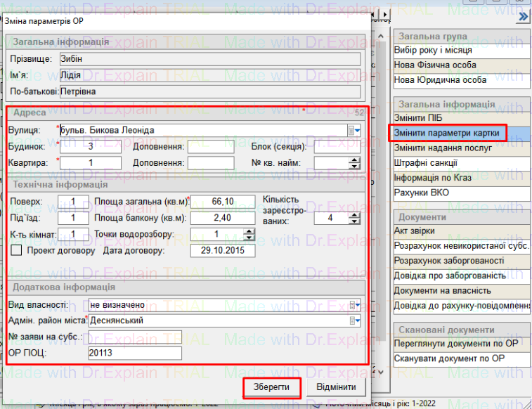Screen dimensions: 532x409
Task: Adjust Кількість зареєстрованих spinner
Action: [x=355, y=218]
